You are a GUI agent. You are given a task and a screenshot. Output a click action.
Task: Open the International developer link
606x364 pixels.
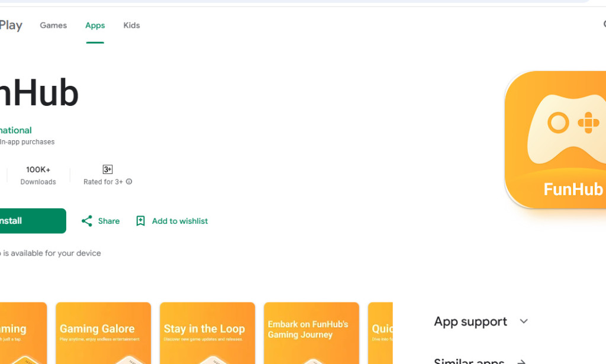15,130
